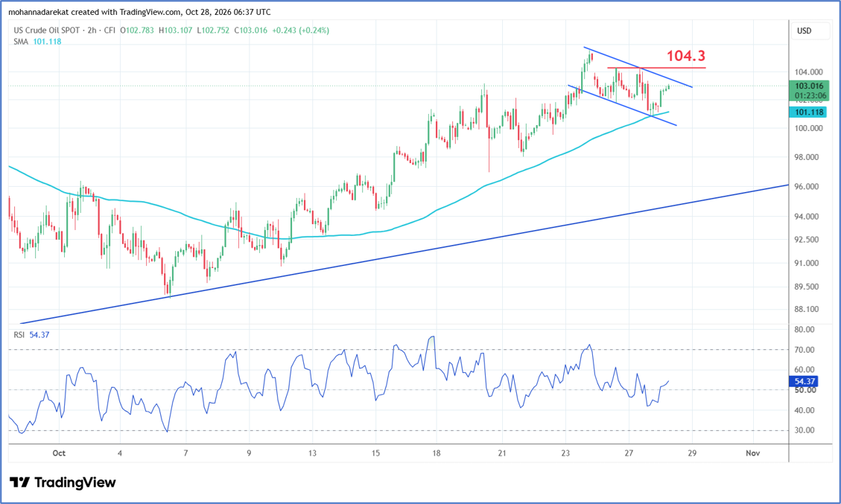This screenshot has height=504, width=841.
Task: Click the 80.00 RSI axis label
Action: [x=804, y=329]
